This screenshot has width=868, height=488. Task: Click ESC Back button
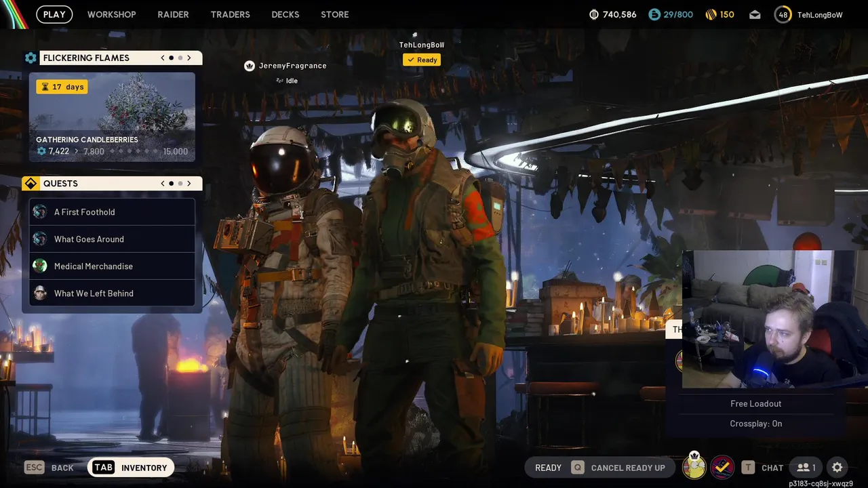(x=49, y=468)
